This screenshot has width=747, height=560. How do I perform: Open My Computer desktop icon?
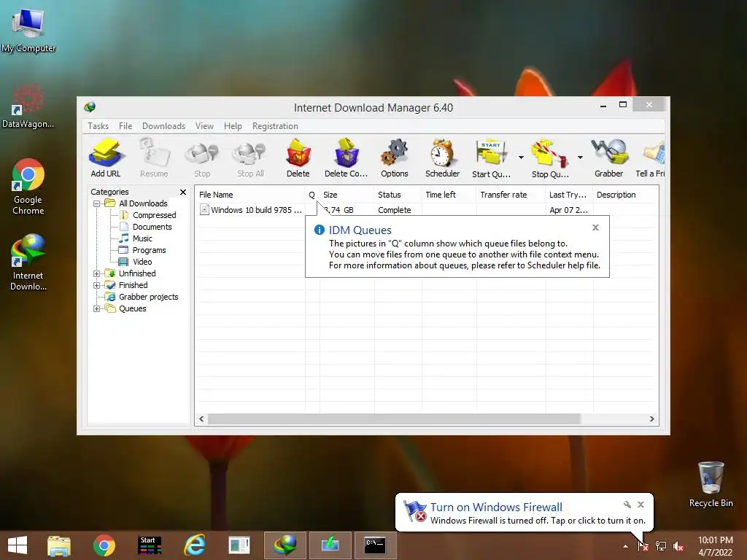(28, 29)
